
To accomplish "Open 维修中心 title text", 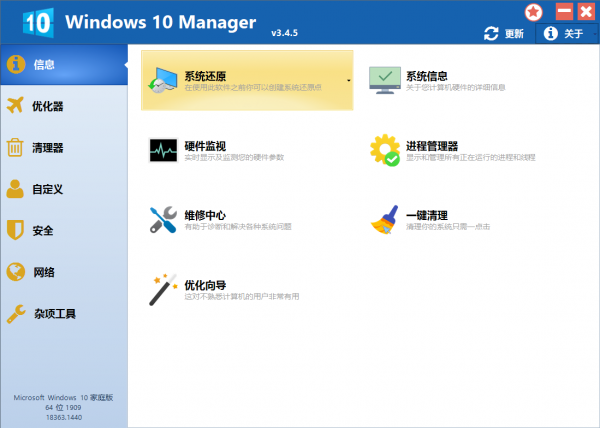I will click(x=205, y=215).
